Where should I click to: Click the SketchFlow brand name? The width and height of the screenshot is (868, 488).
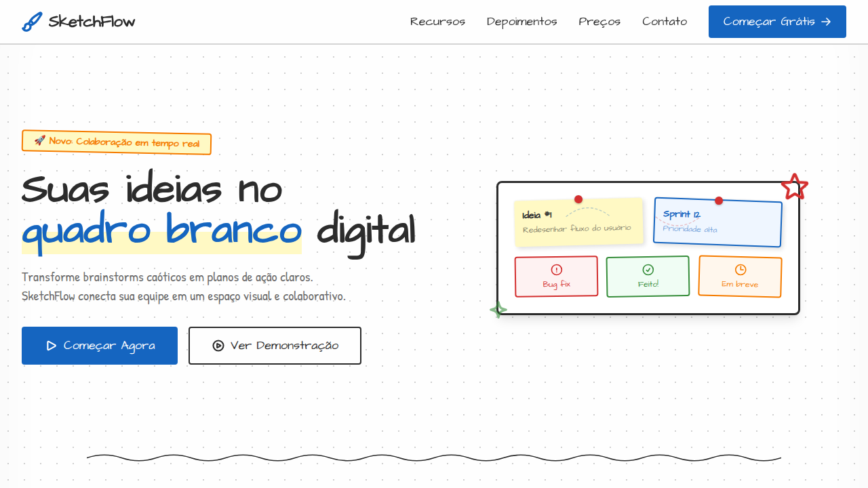(92, 22)
